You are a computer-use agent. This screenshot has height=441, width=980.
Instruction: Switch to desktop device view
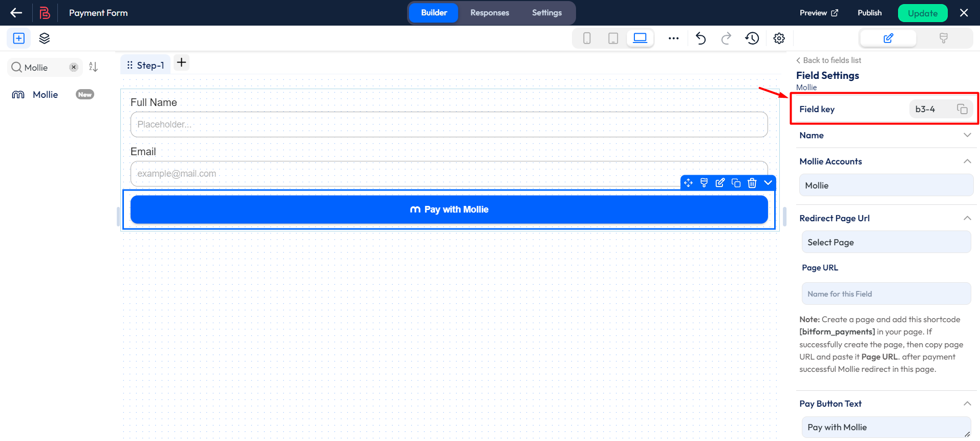coord(640,38)
